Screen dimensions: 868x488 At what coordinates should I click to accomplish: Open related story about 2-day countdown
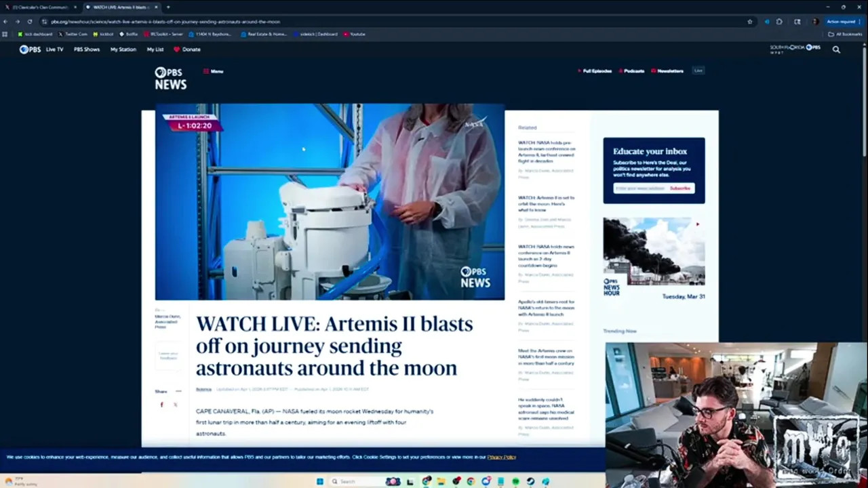(x=547, y=255)
